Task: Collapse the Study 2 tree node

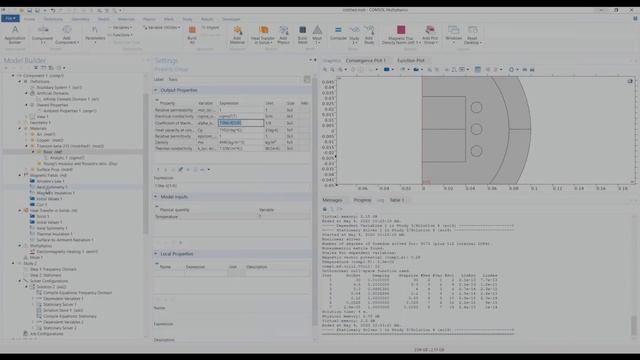Action: 13,263
